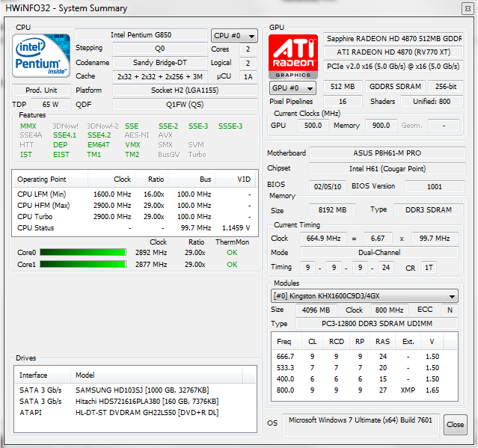
Task: Click the VMX feature label
Action: tap(132, 145)
